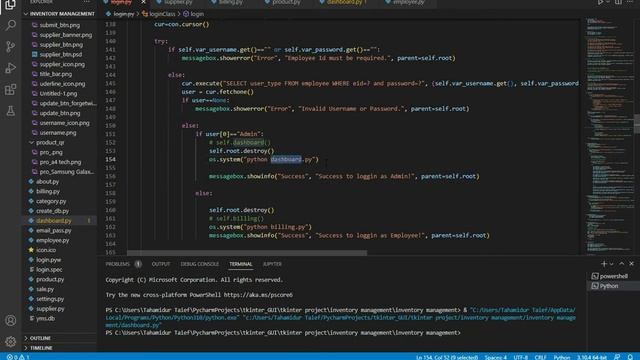Maximize the terminal panel with the caret
This screenshot has height=360, width=640.
pos(622,264)
